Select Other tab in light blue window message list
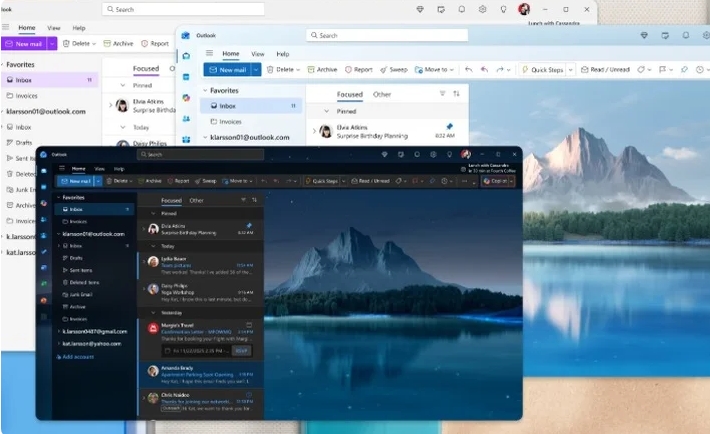This screenshot has height=434, width=710. click(382, 94)
